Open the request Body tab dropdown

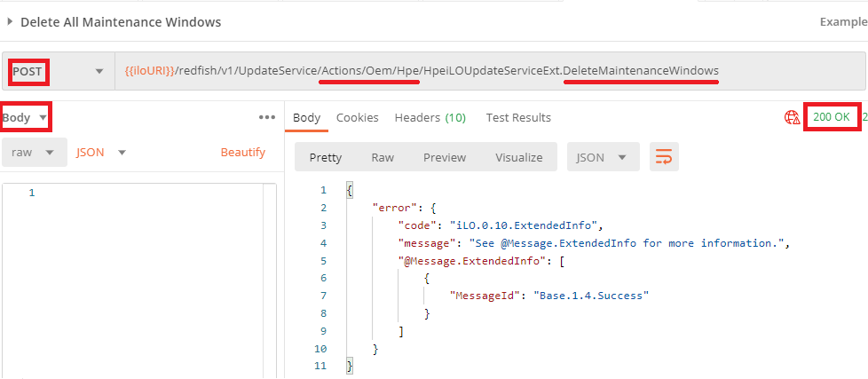pyautogui.click(x=25, y=117)
